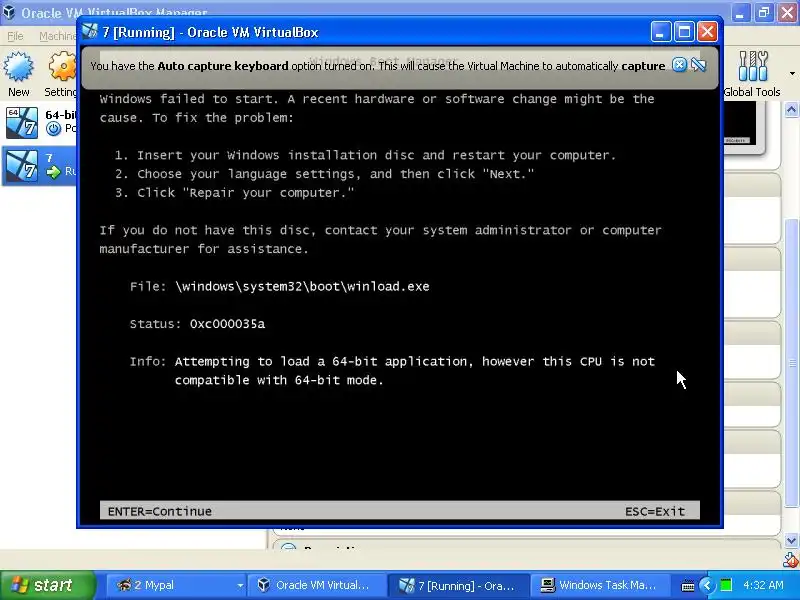Click the don't-show-again notification icon
This screenshot has width=800, height=600.
pos(698,65)
